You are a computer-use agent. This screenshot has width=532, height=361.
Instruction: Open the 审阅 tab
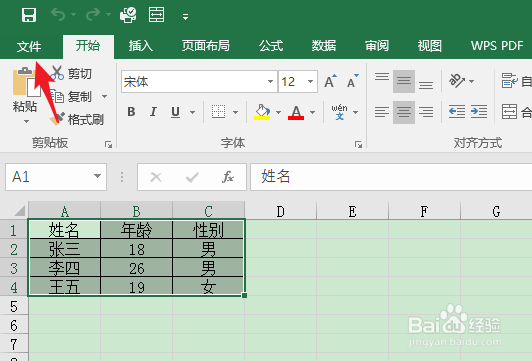[x=377, y=45]
